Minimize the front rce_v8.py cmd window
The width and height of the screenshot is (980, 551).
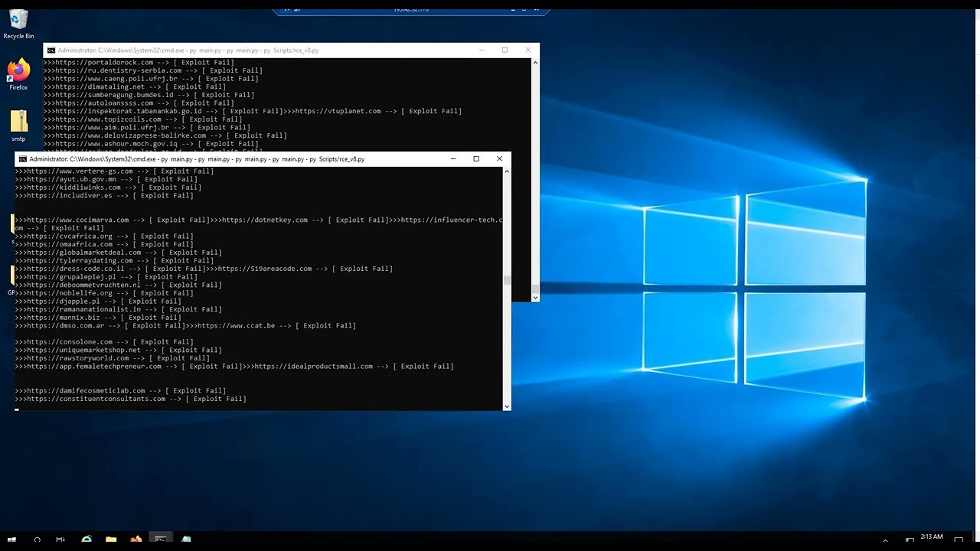pos(453,159)
